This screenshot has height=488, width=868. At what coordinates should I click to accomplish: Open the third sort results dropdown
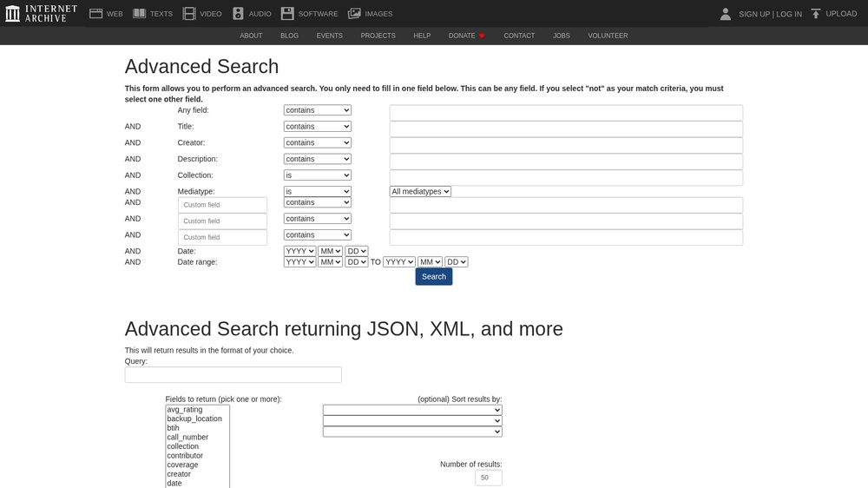click(412, 432)
